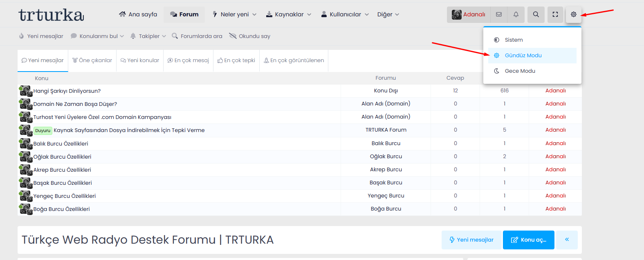
Task: Click the theme settings gear icon
Action: 574,14
